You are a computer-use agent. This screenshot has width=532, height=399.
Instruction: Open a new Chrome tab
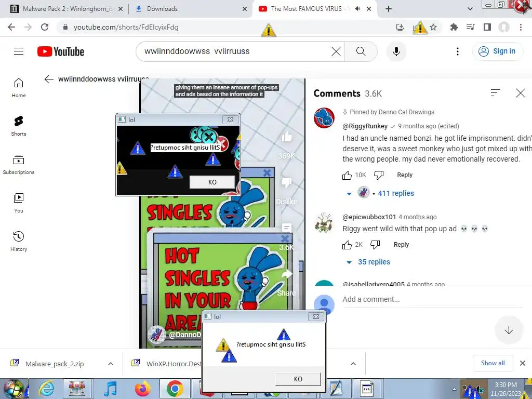tap(389, 9)
